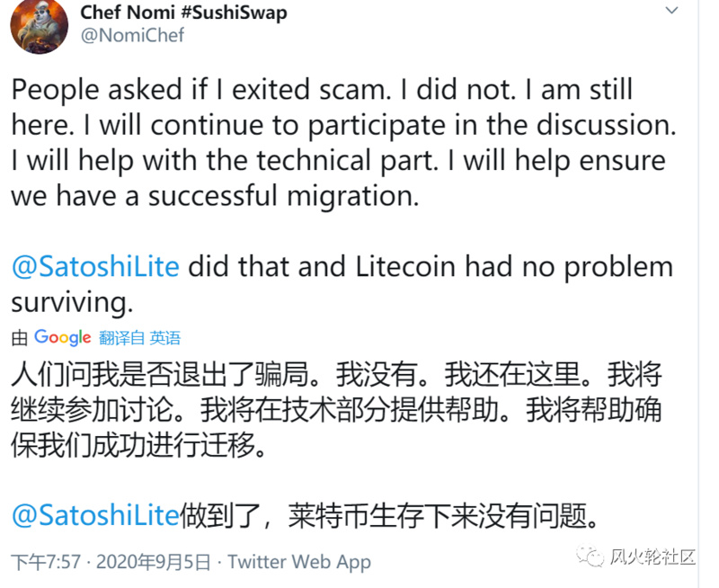This screenshot has width=719, height=588.
Task: Click the Google logo in the translation attribution
Action: point(61,337)
